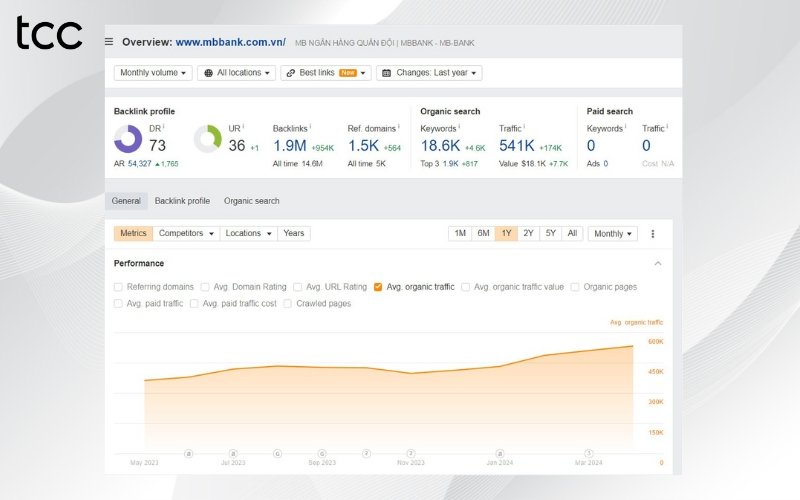Click the info icon next to DR
This screenshot has width=800, height=500.
point(163,126)
